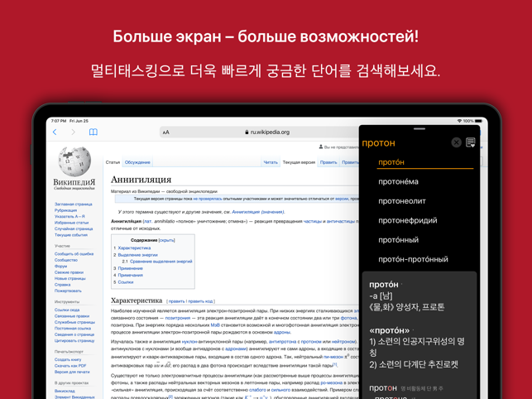
Task: Click the Wikipedia globe logo
Action: (x=74, y=161)
